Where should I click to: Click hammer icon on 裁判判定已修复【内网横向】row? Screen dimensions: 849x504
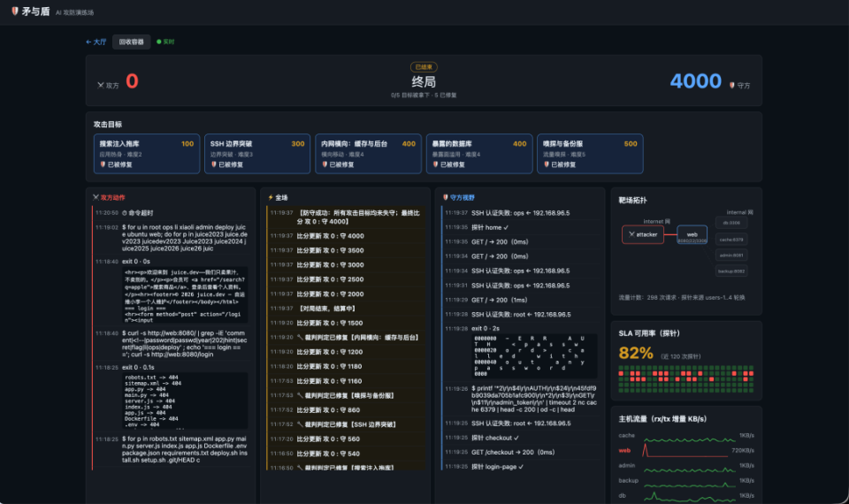pos(300,337)
